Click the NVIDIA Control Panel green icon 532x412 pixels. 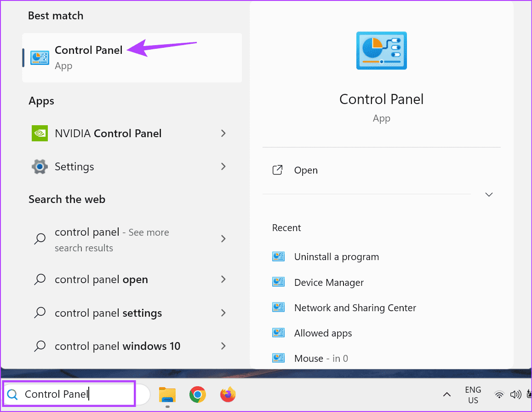tap(40, 133)
